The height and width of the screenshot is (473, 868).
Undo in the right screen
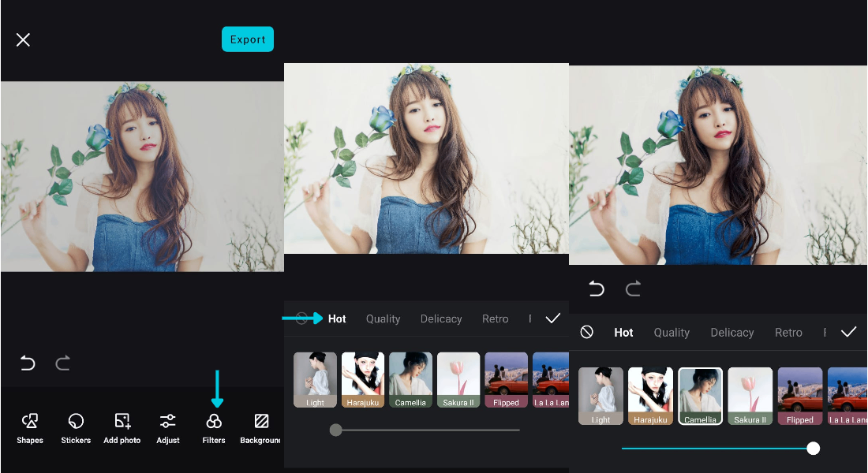(x=597, y=289)
